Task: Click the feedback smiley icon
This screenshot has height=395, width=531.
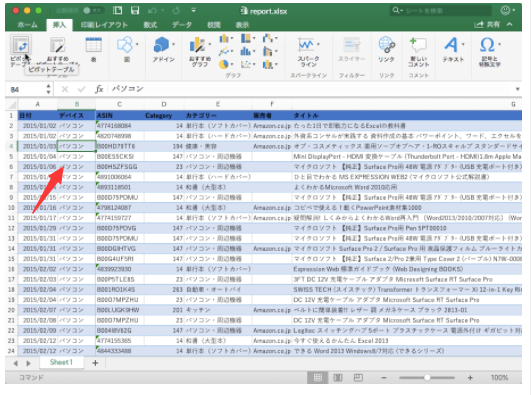Action: pyautogui.click(x=505, y=11)
